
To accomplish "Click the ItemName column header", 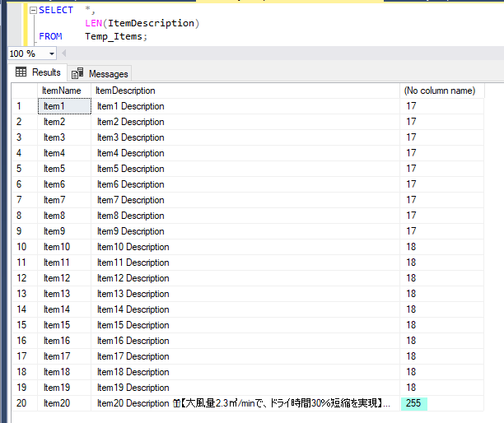I will point(62,91).
